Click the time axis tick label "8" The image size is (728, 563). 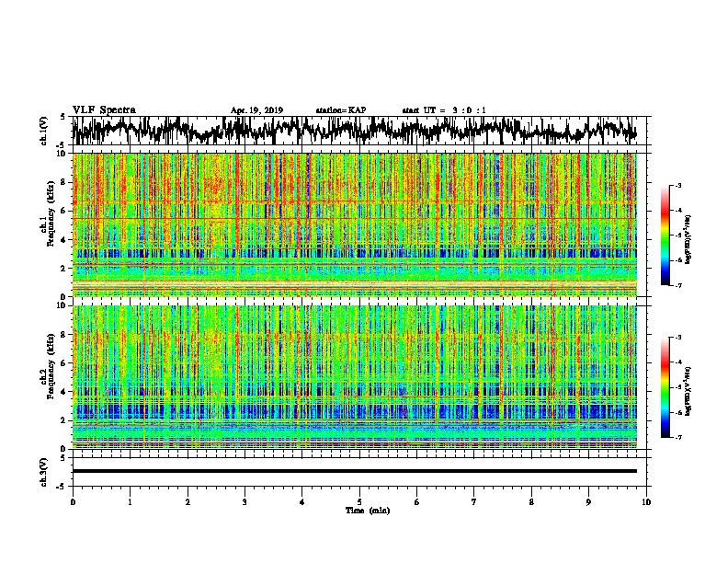pyautogui.click(x=531, y=502)
